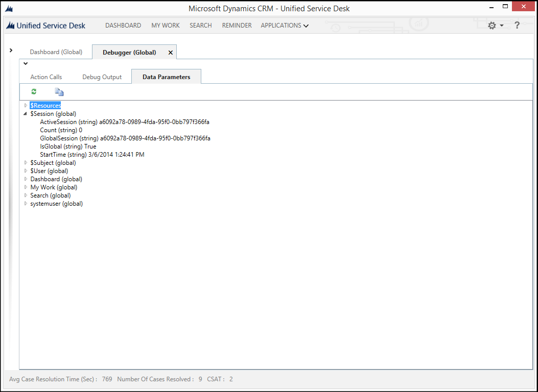This screenshot has width=538, height=392.
Task: Click the Unified Service Desk logo
Action: click(9, 25)
